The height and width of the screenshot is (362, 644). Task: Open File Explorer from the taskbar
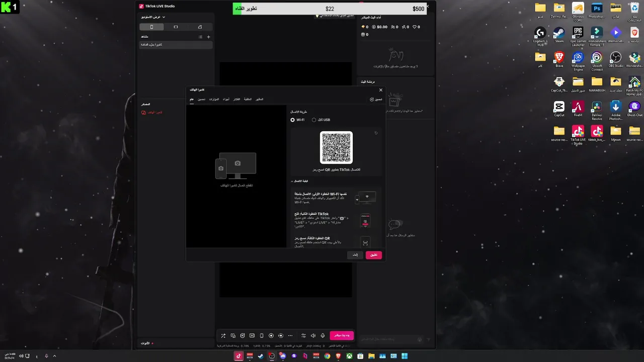point(371,356)
